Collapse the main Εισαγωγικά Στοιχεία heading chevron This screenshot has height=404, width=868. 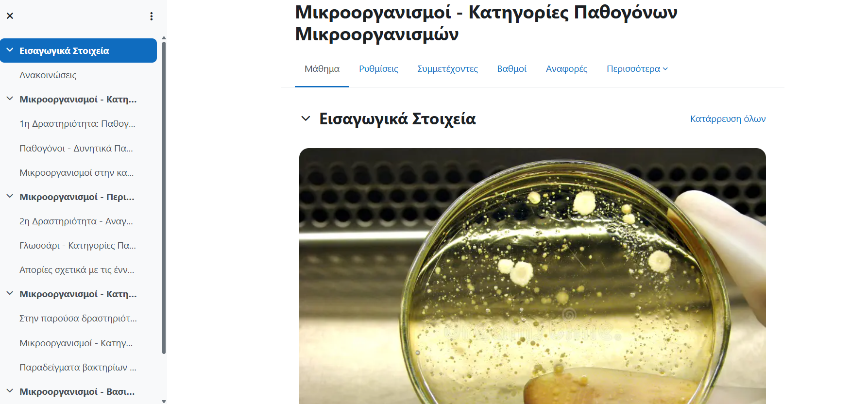coord(306,118)
